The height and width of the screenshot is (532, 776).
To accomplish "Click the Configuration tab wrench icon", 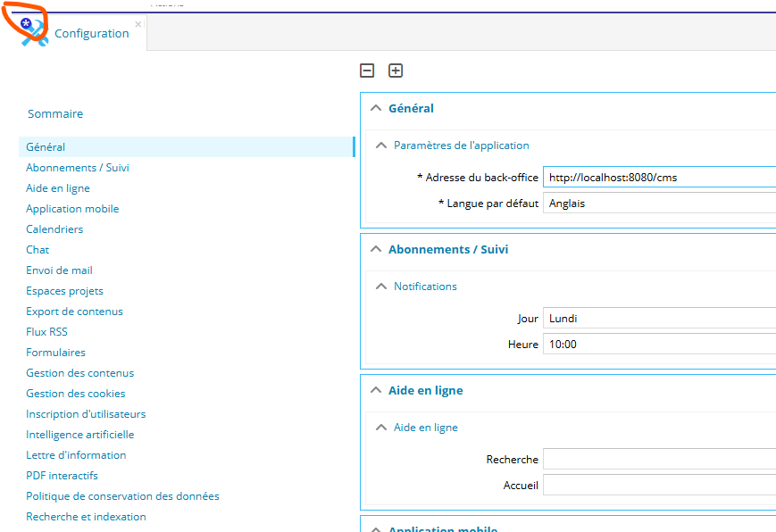I will point(34,33).
